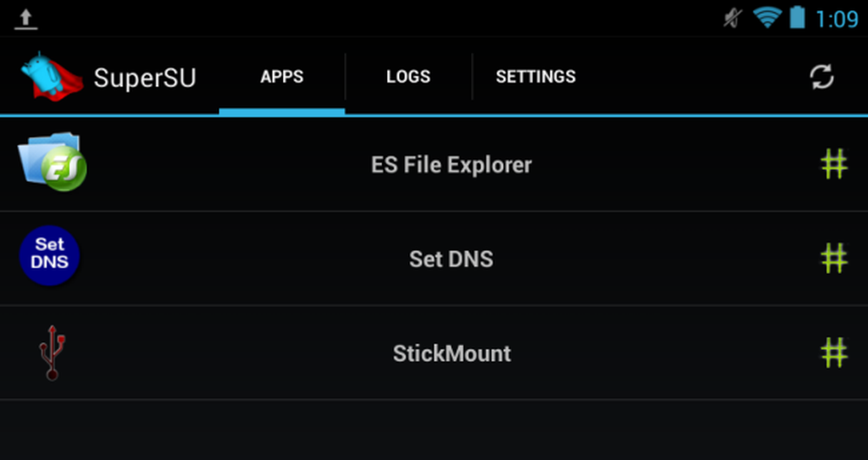Tap the blue Set DNS app icon

(x=49, y=256)
